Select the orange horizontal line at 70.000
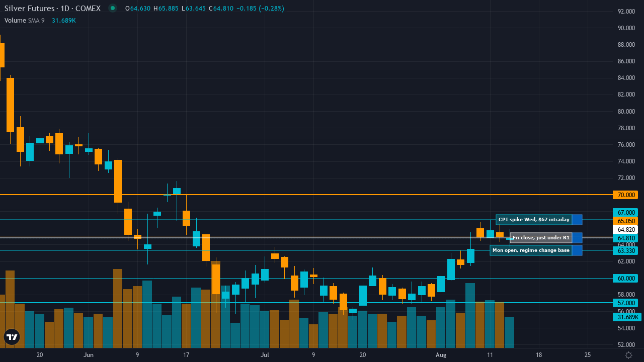Screen dimensions: 644x362 pos(306,195)
